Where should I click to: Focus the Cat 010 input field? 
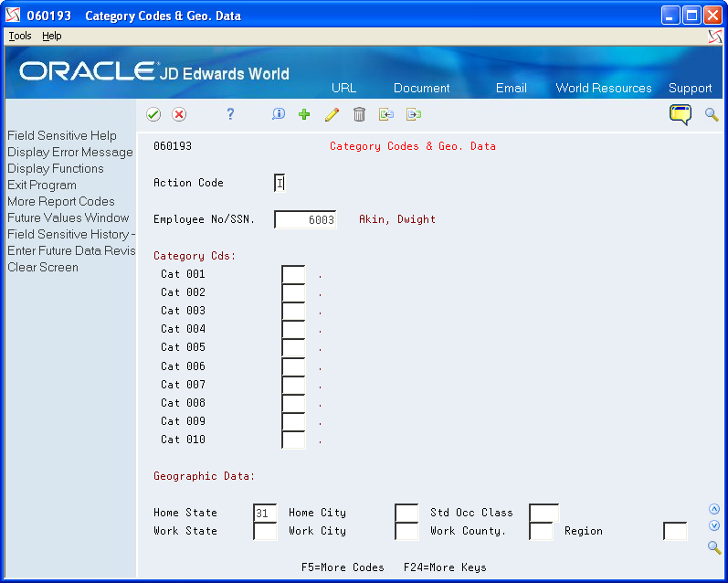click(293, 440)
